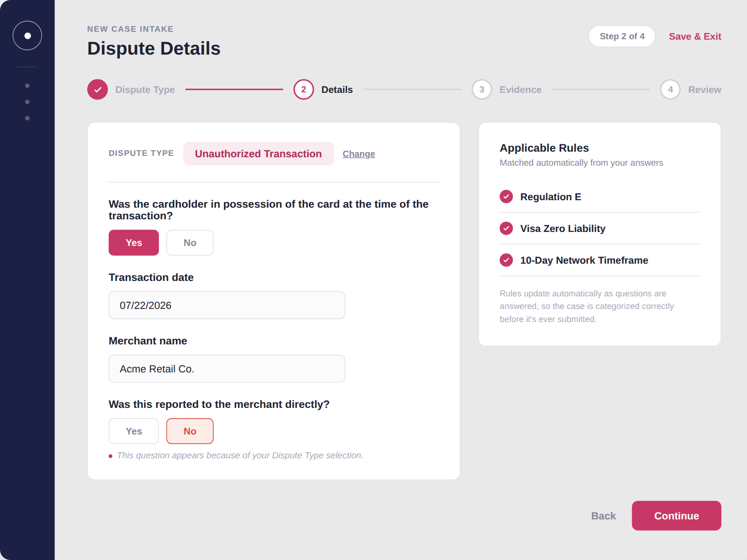Click the completed Dispute Type checkmark step
Image resolution: width=747 pixels, height=560 pixels.
[x=98, y=90]
